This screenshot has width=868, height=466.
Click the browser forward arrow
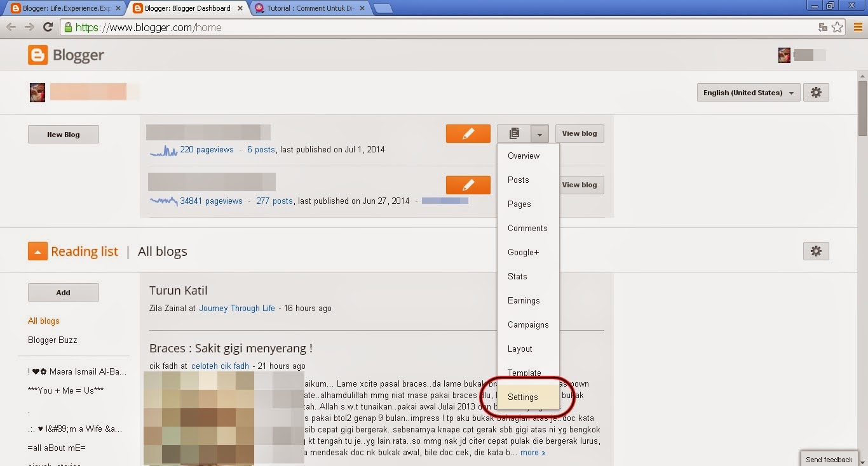pos(29,27)
